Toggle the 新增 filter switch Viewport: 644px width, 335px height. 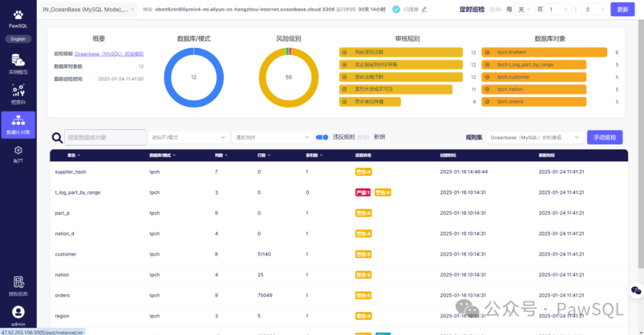pyautogui.click(x=363, y=137)
